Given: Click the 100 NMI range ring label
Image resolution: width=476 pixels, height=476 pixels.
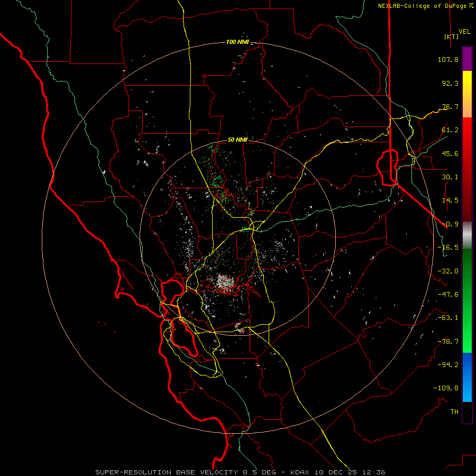Looking at the screenshot, I should click(237, 42).
